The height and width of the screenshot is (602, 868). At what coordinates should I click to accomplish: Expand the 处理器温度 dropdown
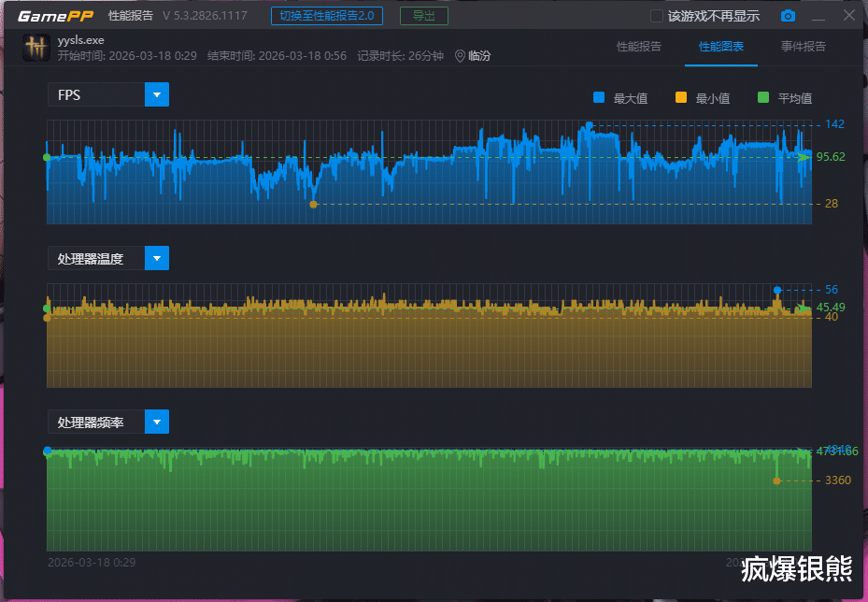157,258
